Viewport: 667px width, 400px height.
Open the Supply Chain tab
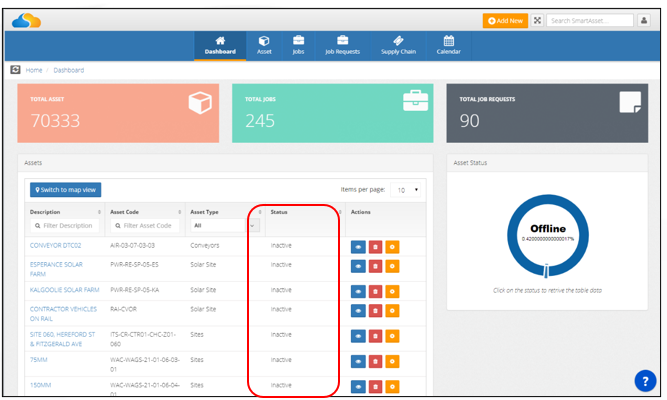point(398,46)
